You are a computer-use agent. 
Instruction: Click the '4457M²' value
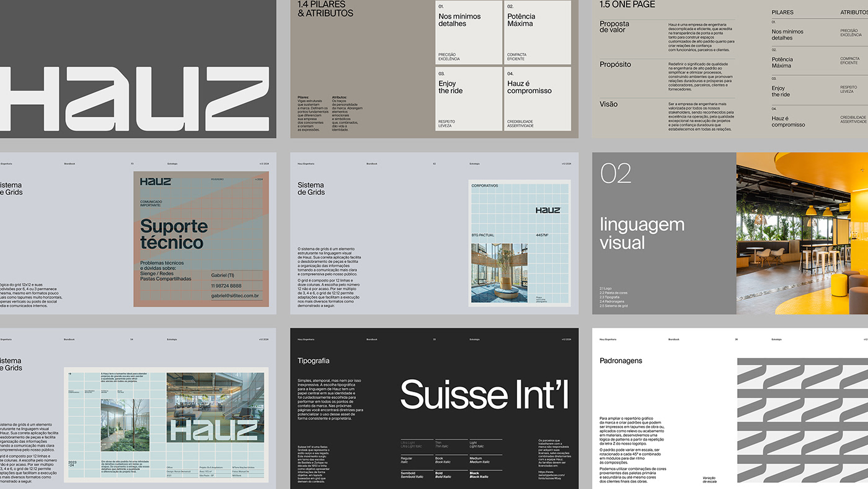click(x=543, y=235)
